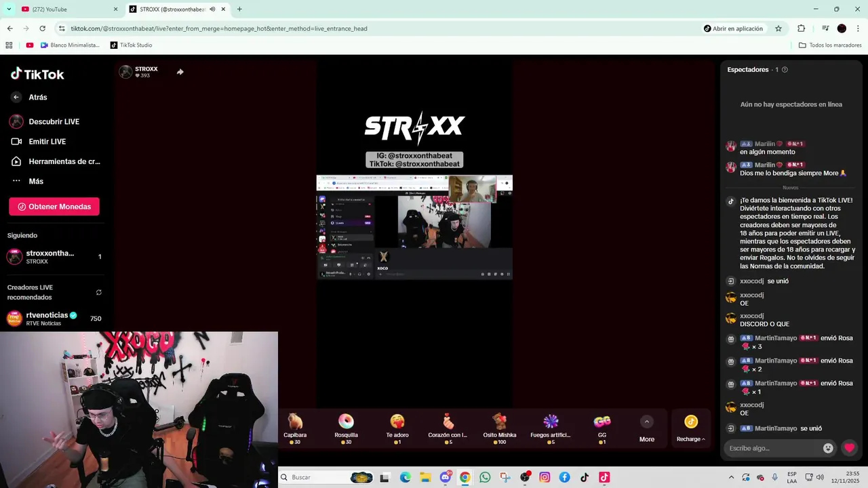Select the Rosquilla gift
The width and height of the screenshot is (868, 488).
point(346,429)
